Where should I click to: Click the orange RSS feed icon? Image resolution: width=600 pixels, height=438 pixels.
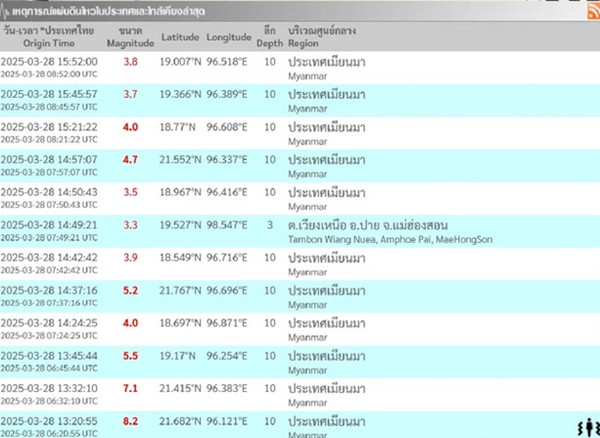pyautogui.click(x=589, y=10)
